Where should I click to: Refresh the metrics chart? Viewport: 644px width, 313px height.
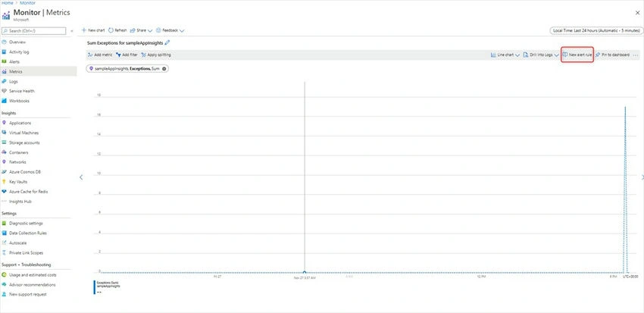point(117,30)
